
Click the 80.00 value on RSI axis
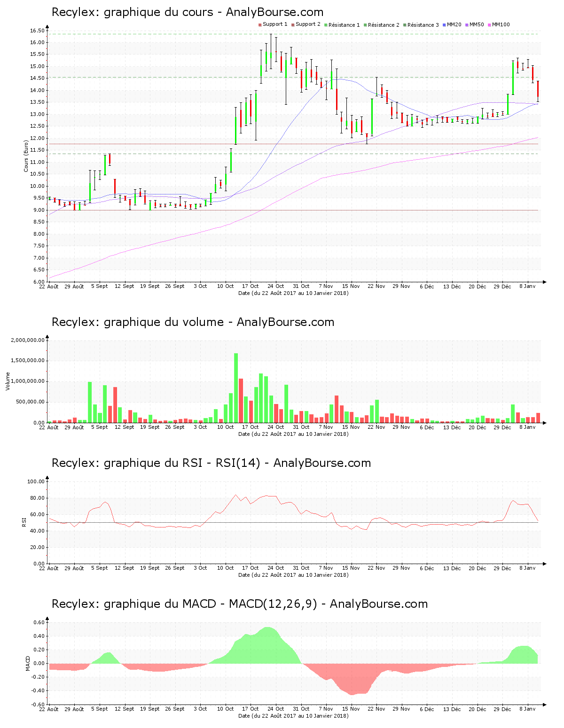[x=37, y=498]
